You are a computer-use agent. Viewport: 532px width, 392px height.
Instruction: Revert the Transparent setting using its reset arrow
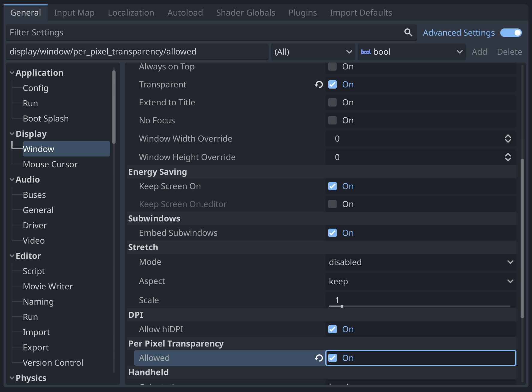click(318, 84)
